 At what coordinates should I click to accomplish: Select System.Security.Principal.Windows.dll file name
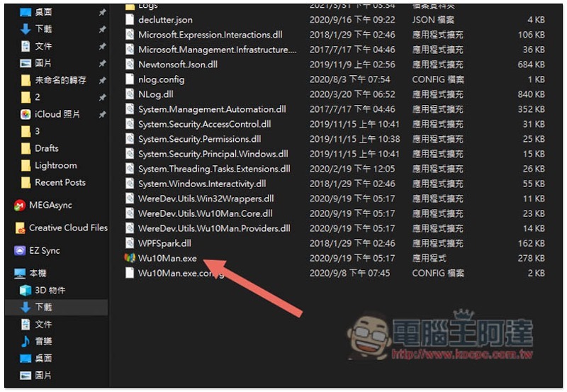coord(213,154)
